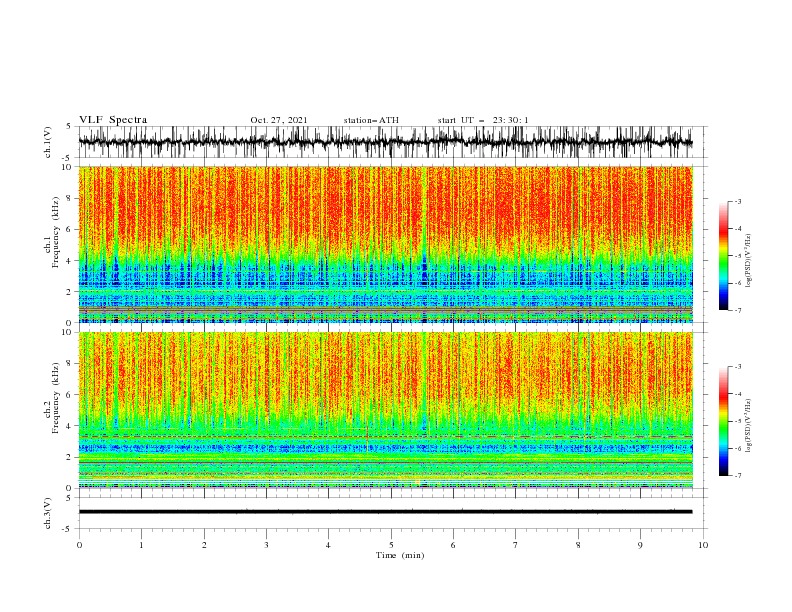Click the "-3" tick on ch.1 colorbar

737,201
